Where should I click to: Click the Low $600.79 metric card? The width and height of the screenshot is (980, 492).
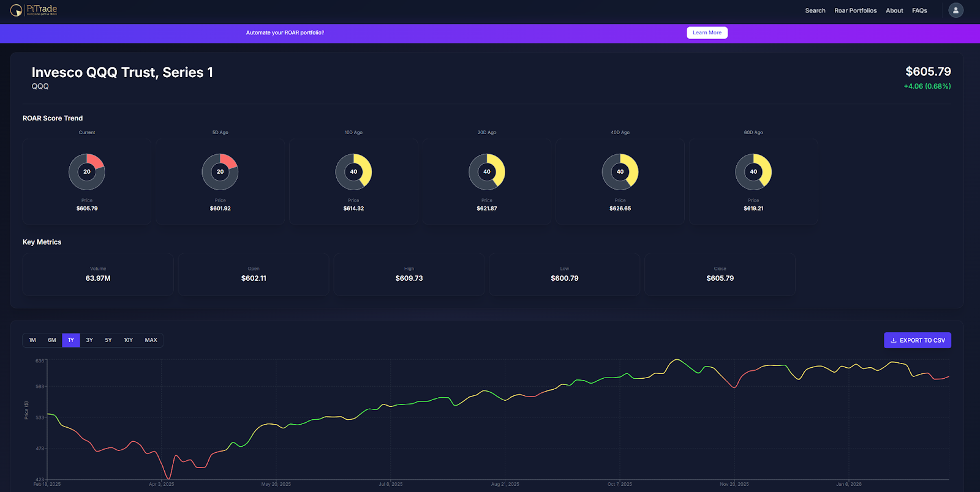[x=565, y=274]
